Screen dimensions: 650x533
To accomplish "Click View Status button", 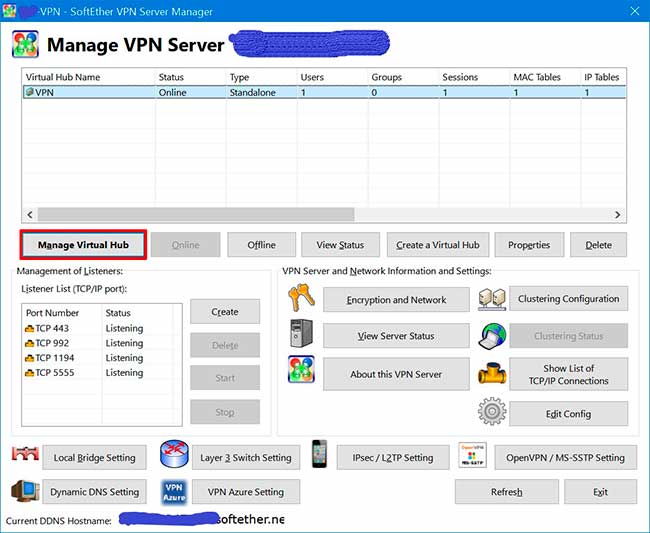I will [340, 245].
